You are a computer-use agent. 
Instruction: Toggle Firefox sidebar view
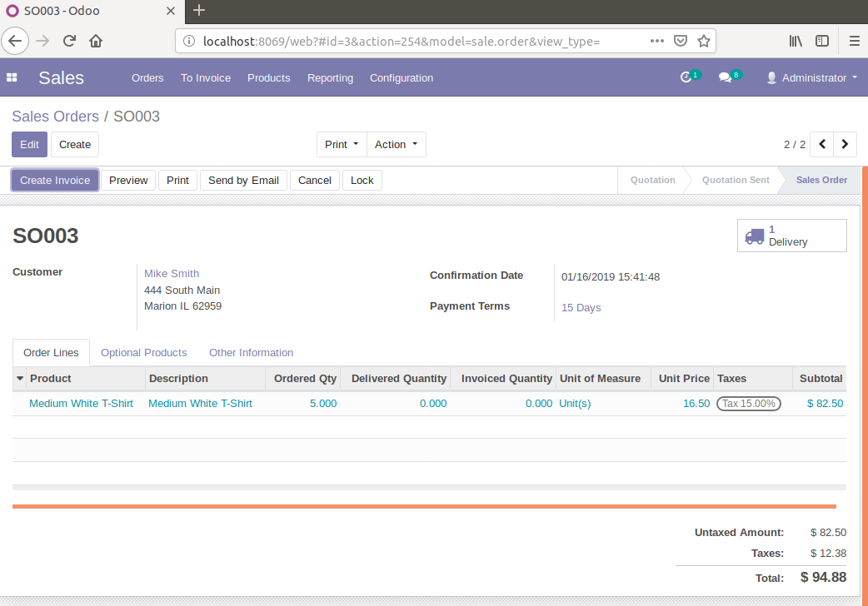point(822,41)
